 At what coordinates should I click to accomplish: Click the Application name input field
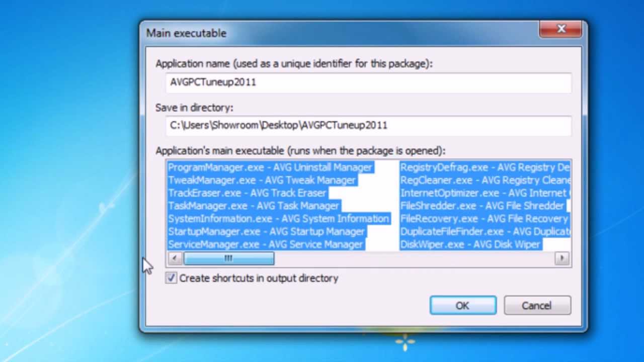(x=368, y=82)
